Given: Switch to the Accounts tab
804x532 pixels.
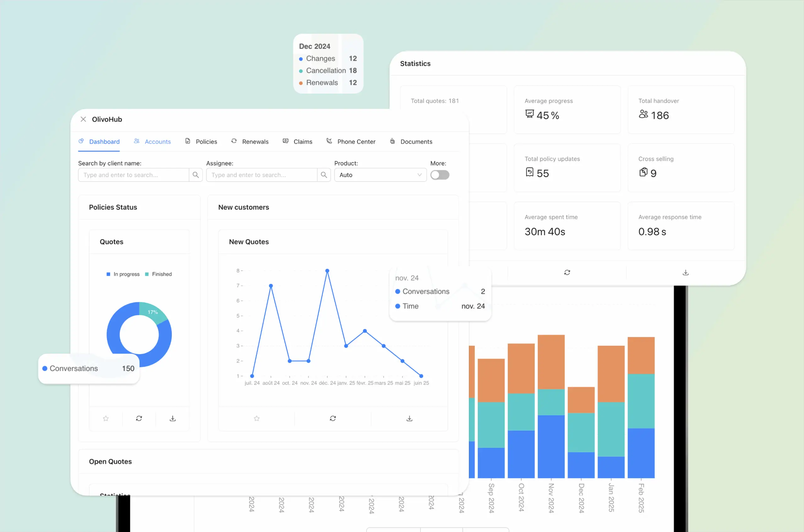Looking at the screenshot, I should [157, 141].
